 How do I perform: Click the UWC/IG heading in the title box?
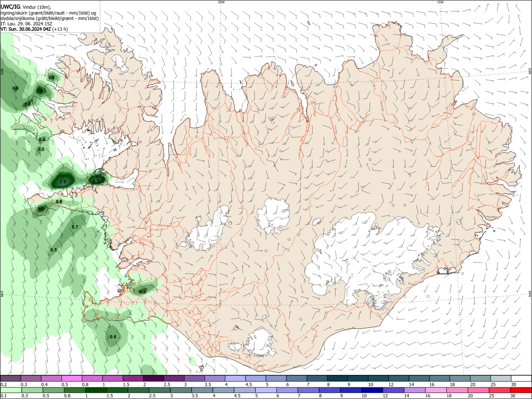tap(10, 7)
